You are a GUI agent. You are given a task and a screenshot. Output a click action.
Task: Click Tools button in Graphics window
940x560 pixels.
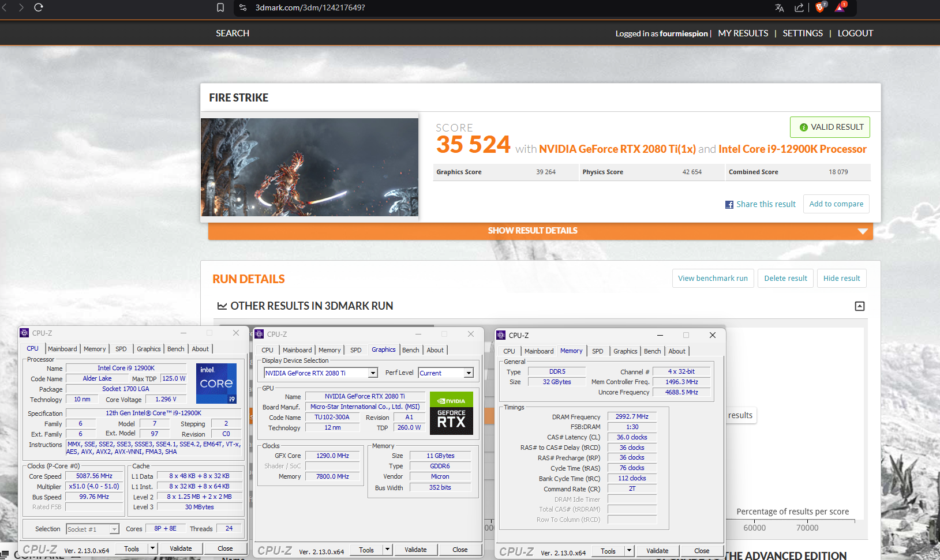(x=366, y=550)
